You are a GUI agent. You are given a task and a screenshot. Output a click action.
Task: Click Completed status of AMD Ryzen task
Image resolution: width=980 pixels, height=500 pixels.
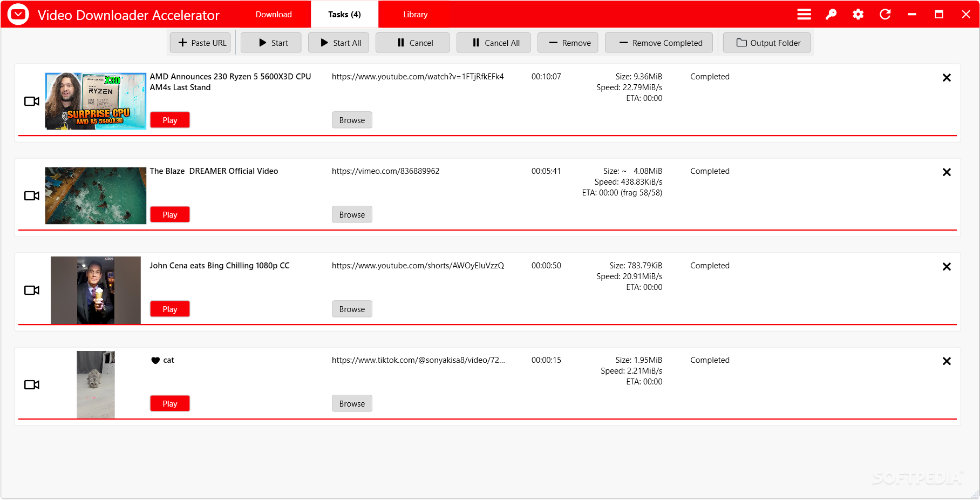[x=710, y=77]
